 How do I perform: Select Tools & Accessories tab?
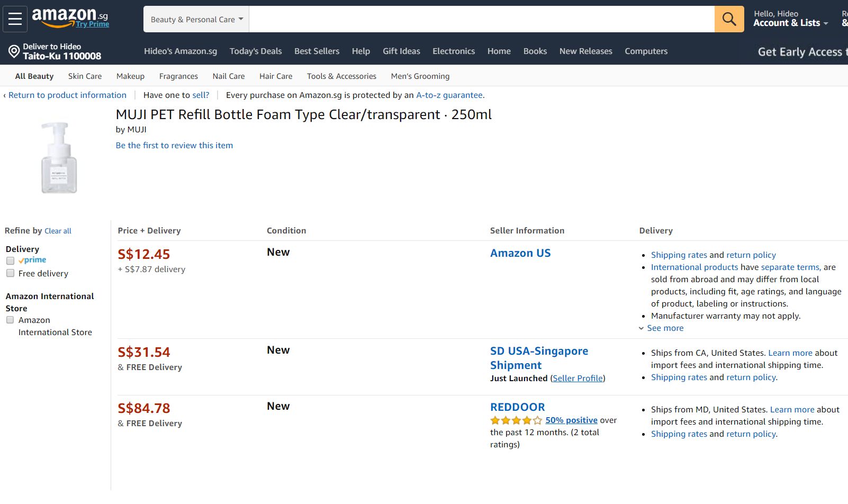(x=341, y=76)
